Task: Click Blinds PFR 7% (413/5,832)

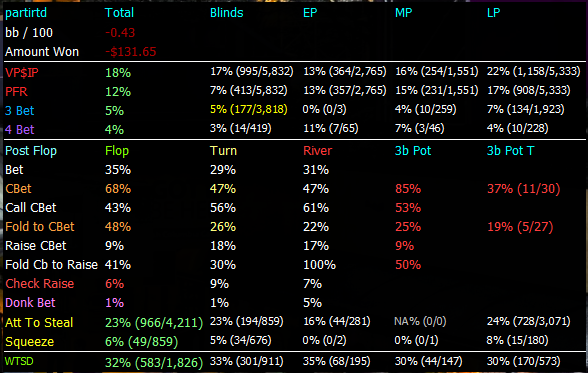Action: pyautogui.click(x=249, y=90)
